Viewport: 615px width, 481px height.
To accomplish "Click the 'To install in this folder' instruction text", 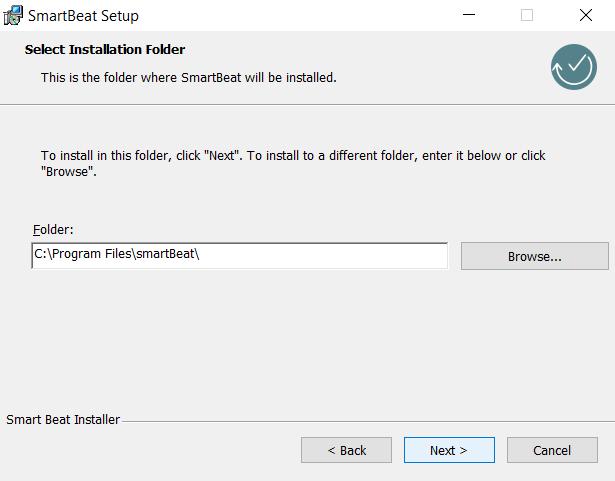I will coord(293,164).
